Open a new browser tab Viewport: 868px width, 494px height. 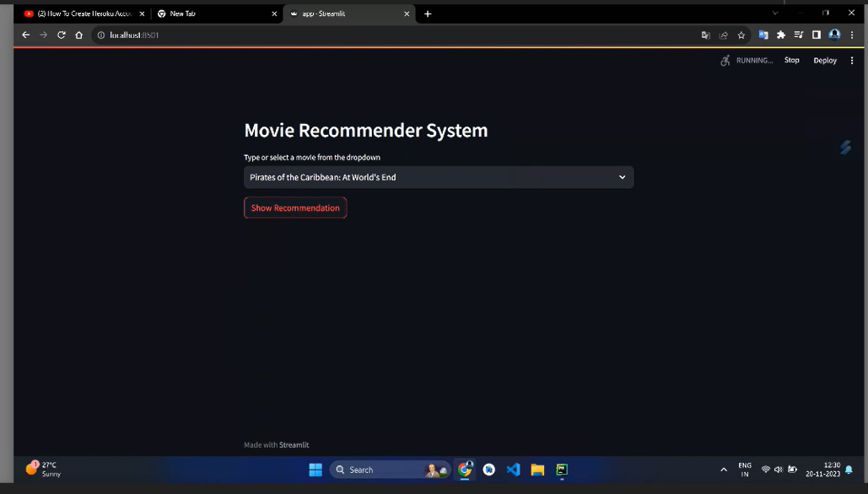[x=428, y=13]
